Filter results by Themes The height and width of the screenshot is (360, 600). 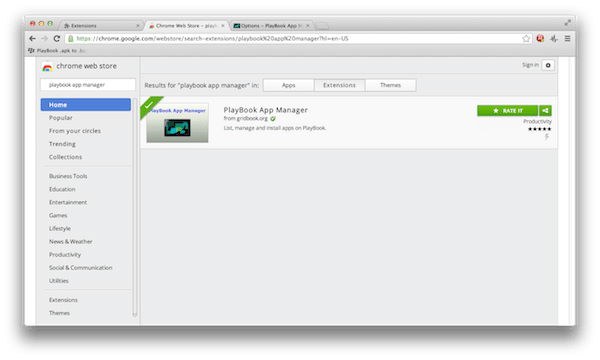(x=390, y=85)
